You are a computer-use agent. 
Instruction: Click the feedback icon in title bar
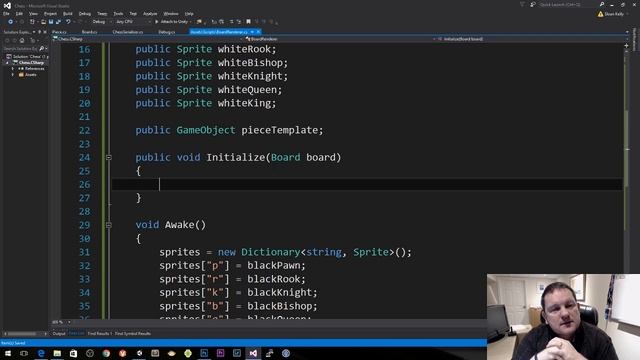pyautogui.click(x=533, y=4)
